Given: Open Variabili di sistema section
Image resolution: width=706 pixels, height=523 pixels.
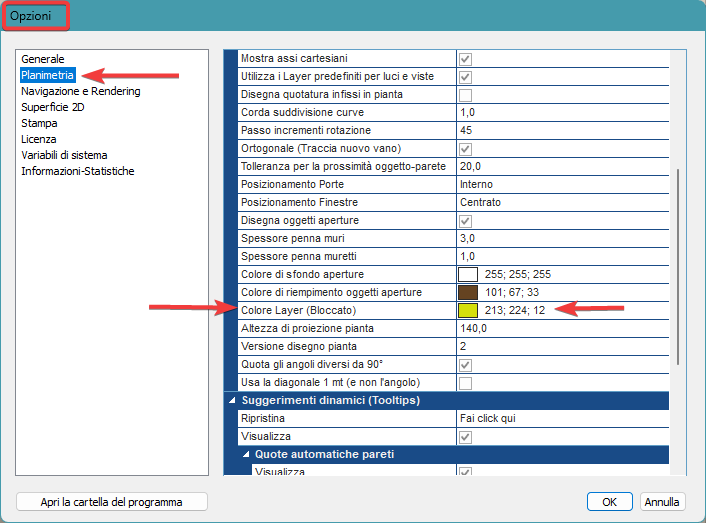Looking at the screenshot, I should coord(64,155).
